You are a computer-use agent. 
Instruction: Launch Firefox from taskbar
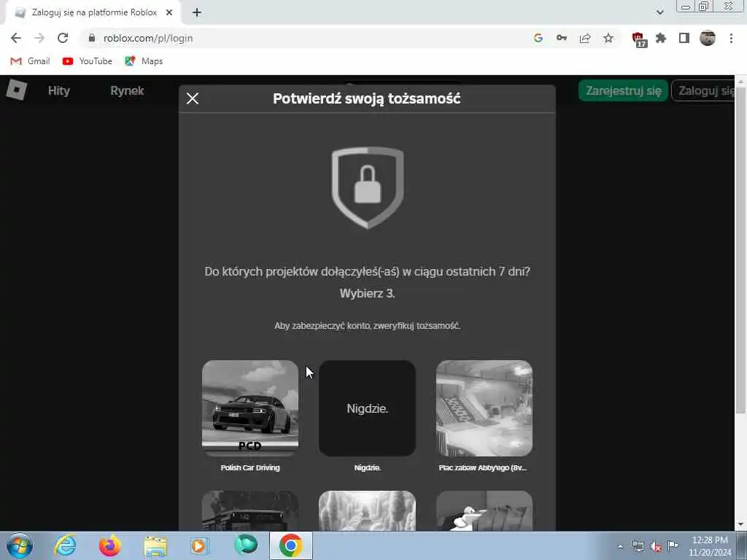coord(110,545)
